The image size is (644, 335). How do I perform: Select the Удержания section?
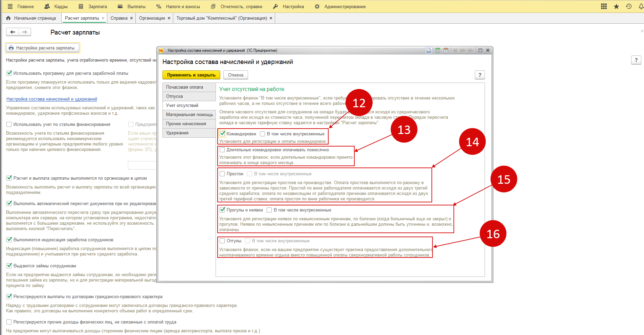coord(189,133)
